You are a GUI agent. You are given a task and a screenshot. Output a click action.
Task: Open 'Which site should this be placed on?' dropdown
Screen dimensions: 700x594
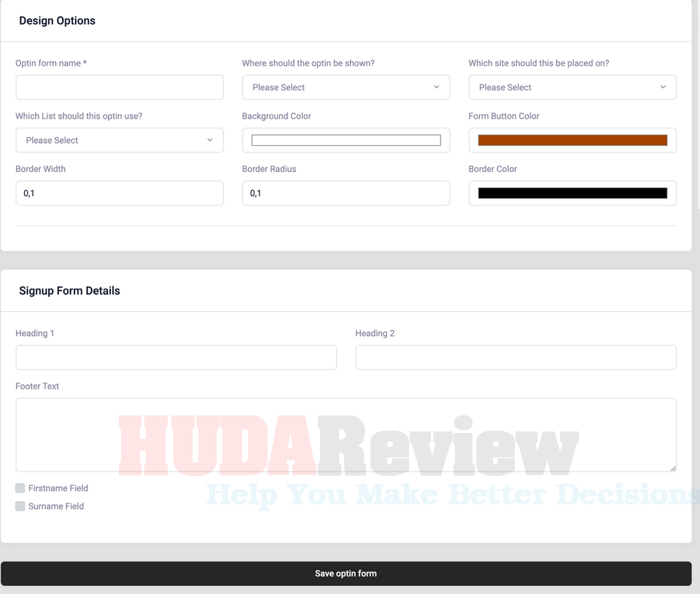point(572,87)
